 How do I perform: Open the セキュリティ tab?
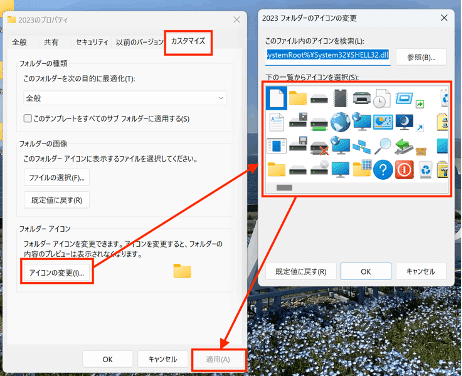pos(92,42)
